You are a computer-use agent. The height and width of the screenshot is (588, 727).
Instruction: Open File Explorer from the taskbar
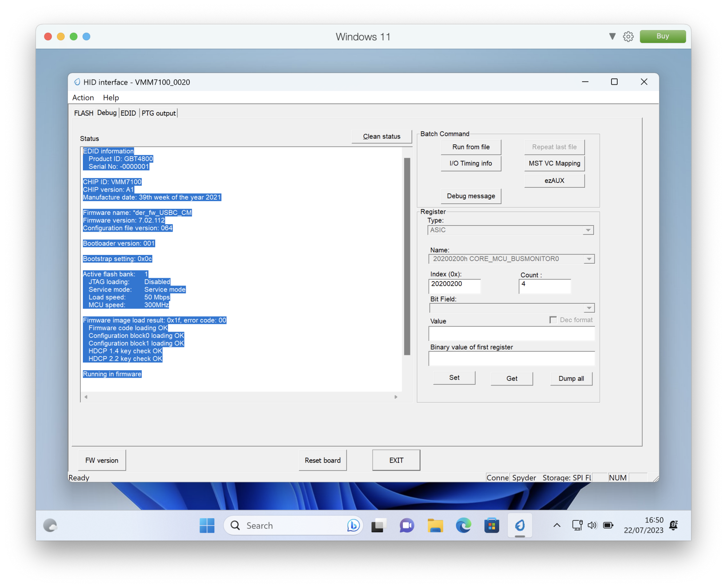435,525
